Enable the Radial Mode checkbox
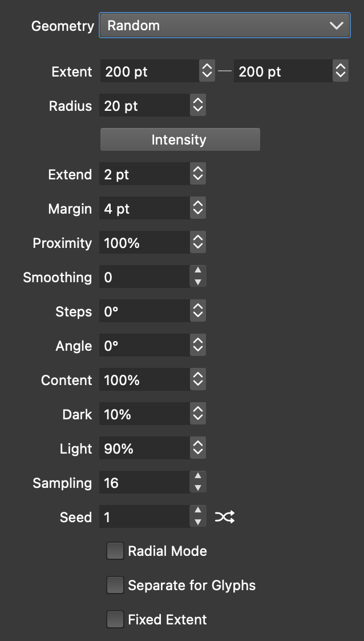Image resolution: width=364 pixels, height=641 pixels. 115,551
